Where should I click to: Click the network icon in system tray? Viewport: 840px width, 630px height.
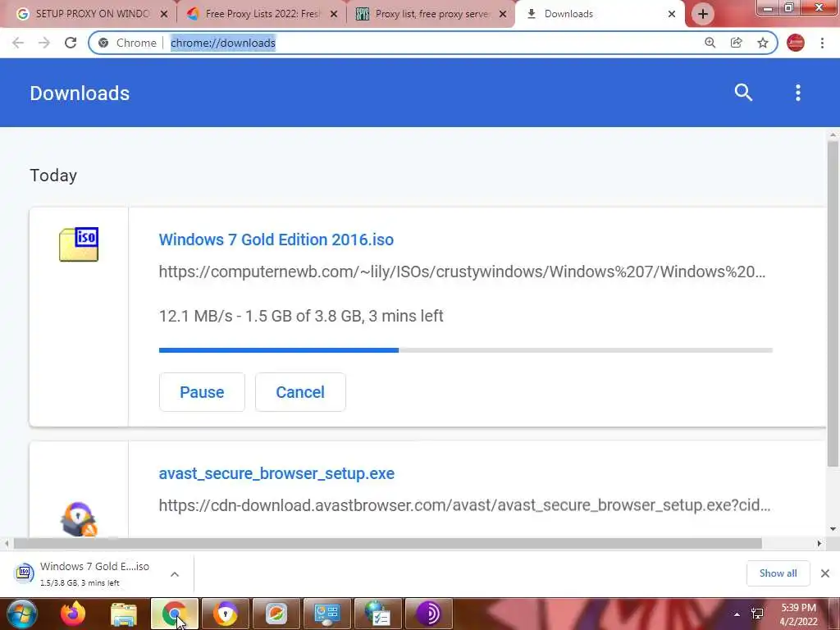click(x=757, y=614)
